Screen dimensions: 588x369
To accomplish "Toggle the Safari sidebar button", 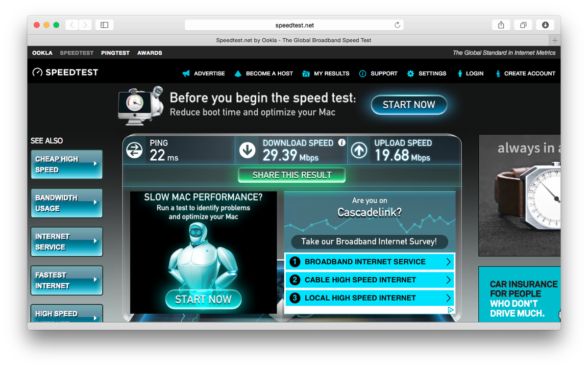I will click(104, 25).
